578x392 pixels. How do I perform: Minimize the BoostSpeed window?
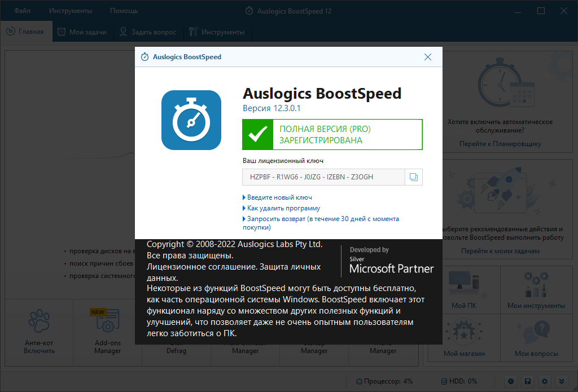point(517,11)
